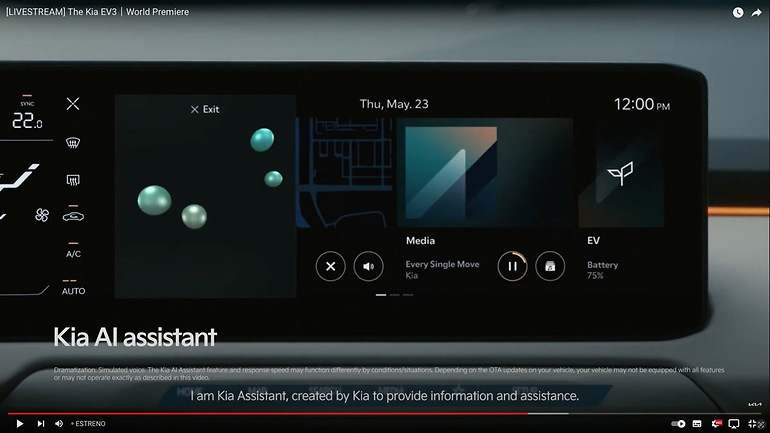
Task: Open the EV leaf icon widget
Action: coord(621,172)
